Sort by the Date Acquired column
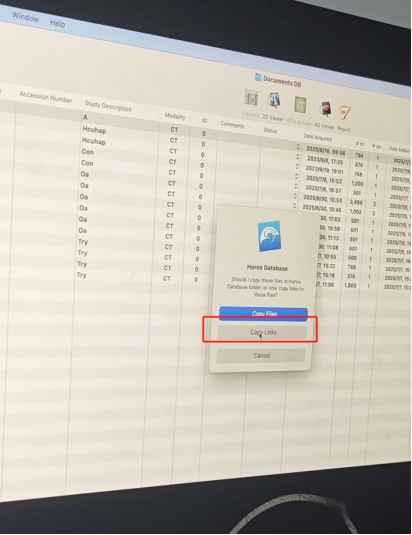This screenshot has width=412, height=535. pos(318,138)
